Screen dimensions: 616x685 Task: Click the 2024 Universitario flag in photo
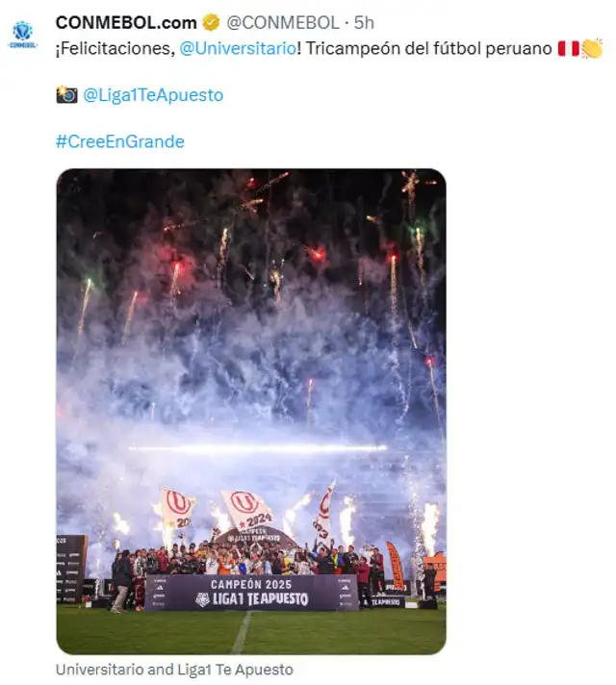247,509
